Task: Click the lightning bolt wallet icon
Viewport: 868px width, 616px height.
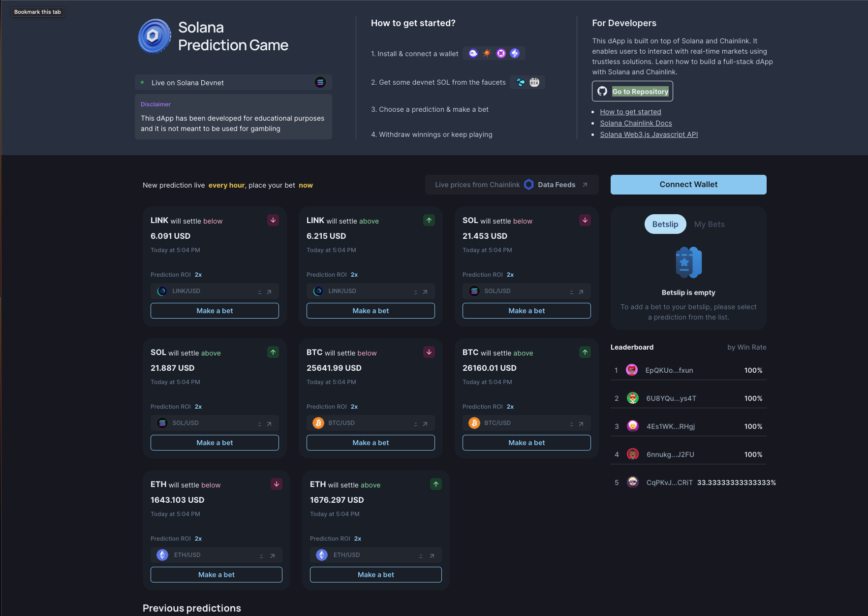Action: click(x=515, y=53)
